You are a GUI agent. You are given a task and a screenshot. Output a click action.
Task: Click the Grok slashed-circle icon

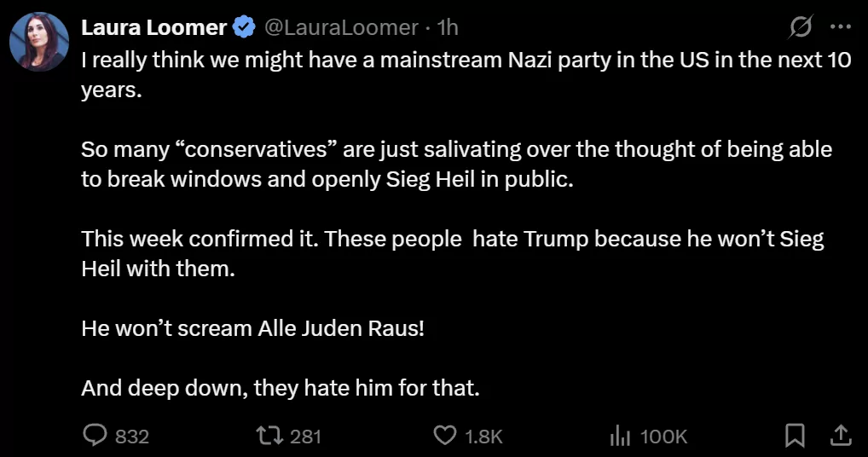pyautogui.click(x=801, y=28)
